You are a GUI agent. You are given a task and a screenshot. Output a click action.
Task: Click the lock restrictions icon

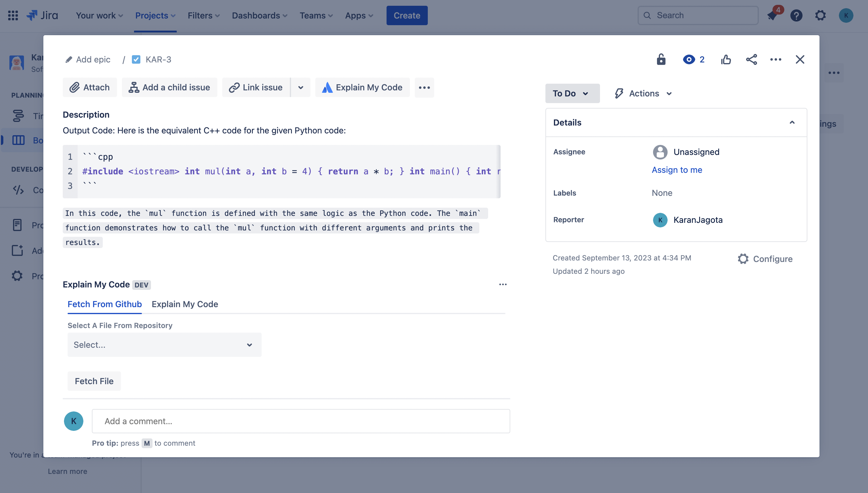(x=661, y=60)
